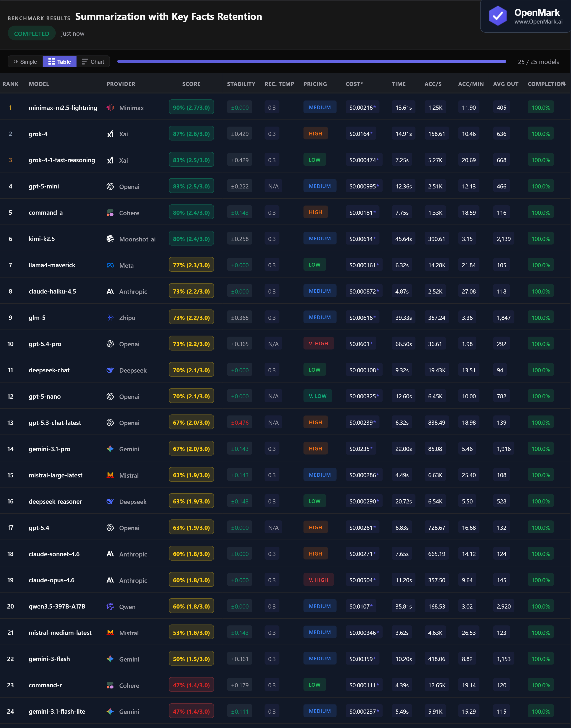Click the Minimax provider icon
The image size is (571, 728).
click(110, 108)
